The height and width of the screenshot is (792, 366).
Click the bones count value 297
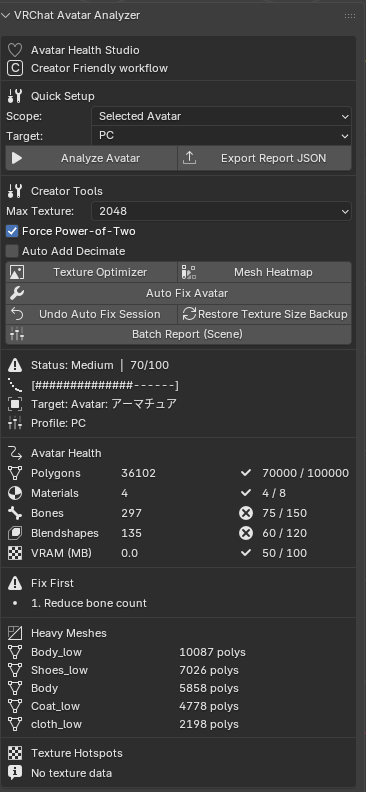pyautogui.click(x=131, y=513)
